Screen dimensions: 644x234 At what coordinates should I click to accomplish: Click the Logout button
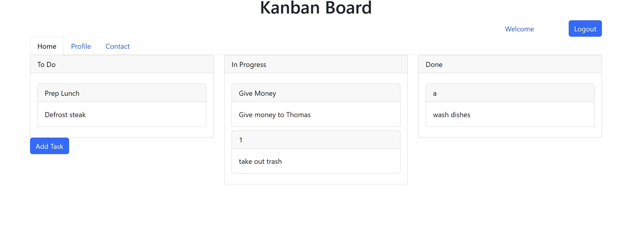tap(585, 29)
